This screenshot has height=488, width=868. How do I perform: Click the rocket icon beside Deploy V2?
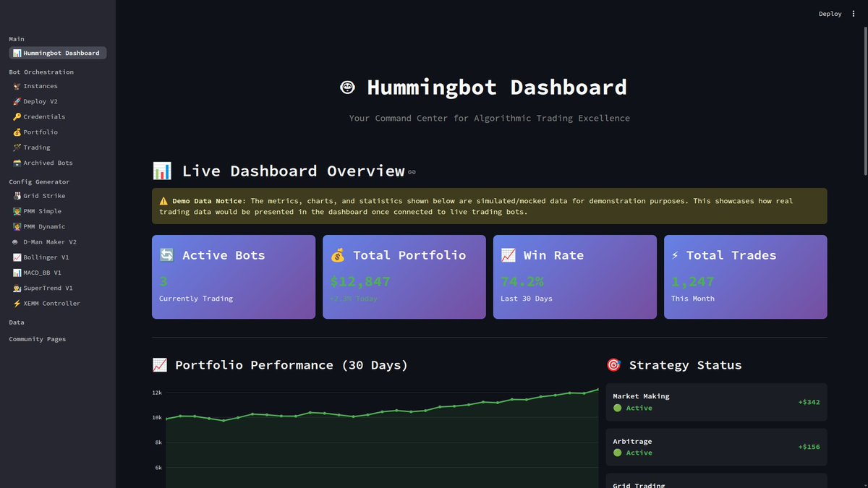pos(17,101)
